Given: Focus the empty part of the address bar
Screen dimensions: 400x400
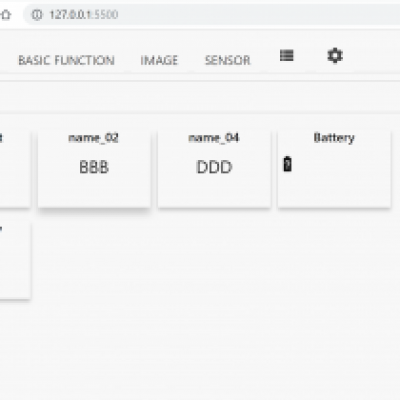Looking at the screenshot, I should 260,15.
